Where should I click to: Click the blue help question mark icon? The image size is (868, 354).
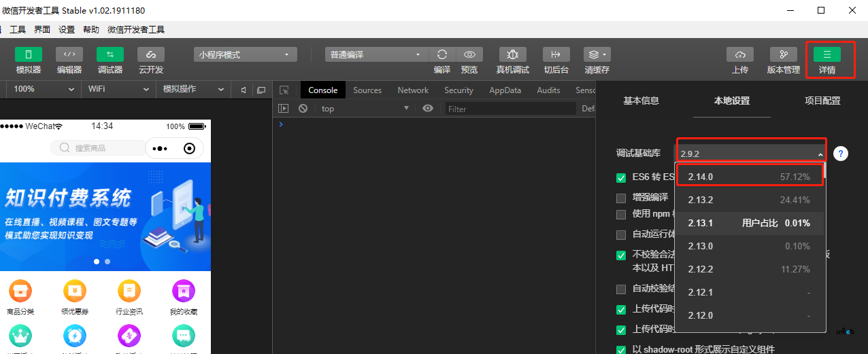click(x=841, y=154)
